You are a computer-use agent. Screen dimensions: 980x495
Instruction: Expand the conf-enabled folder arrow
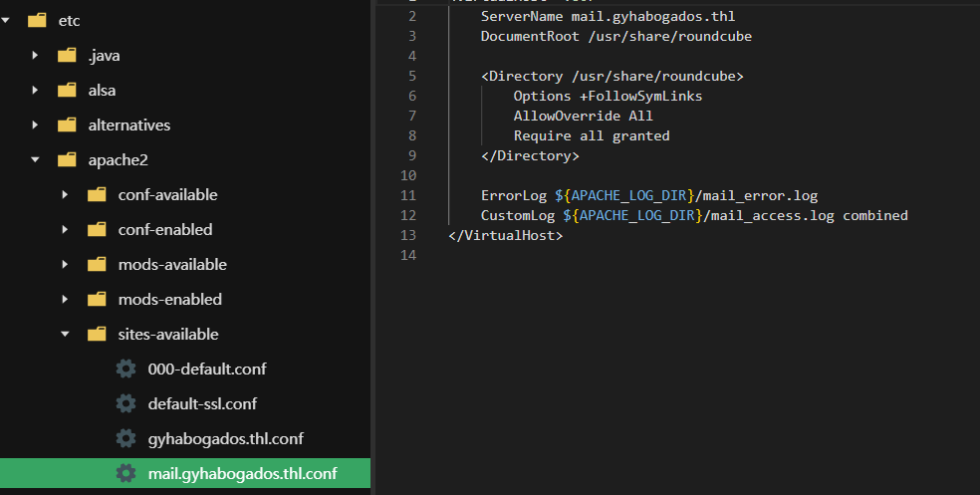click(x=65, y=230)
